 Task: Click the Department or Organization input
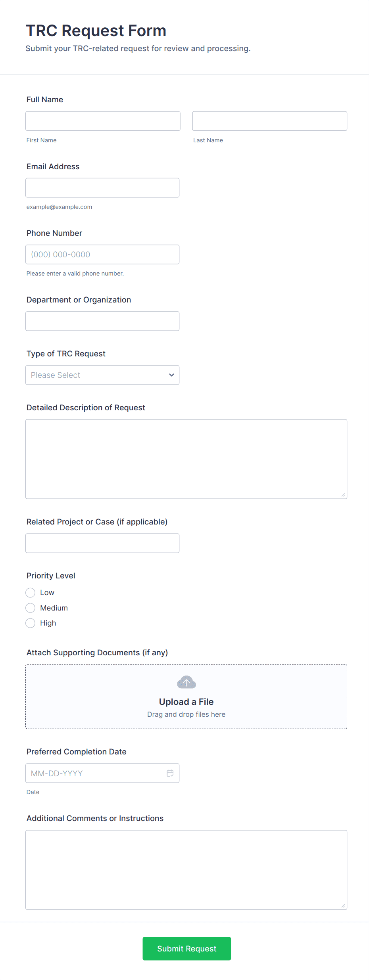coord(102,321)
